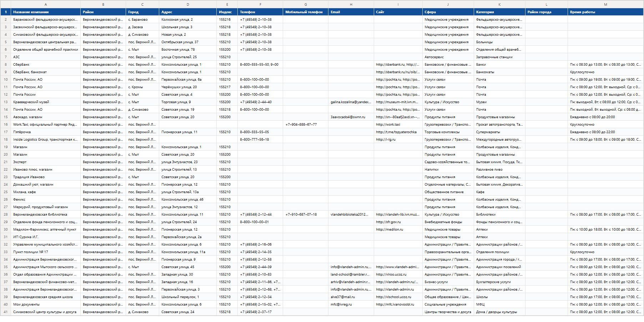The image size is (644, 322).
Task: Select the 'АЗС' company cell
Action: (46, 57)
